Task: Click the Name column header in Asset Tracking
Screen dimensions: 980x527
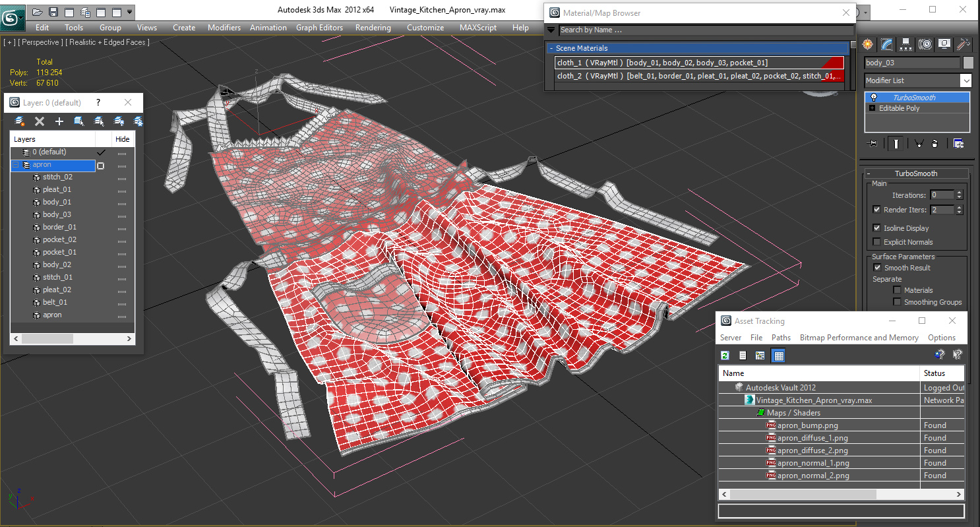Action: (819, 373)
